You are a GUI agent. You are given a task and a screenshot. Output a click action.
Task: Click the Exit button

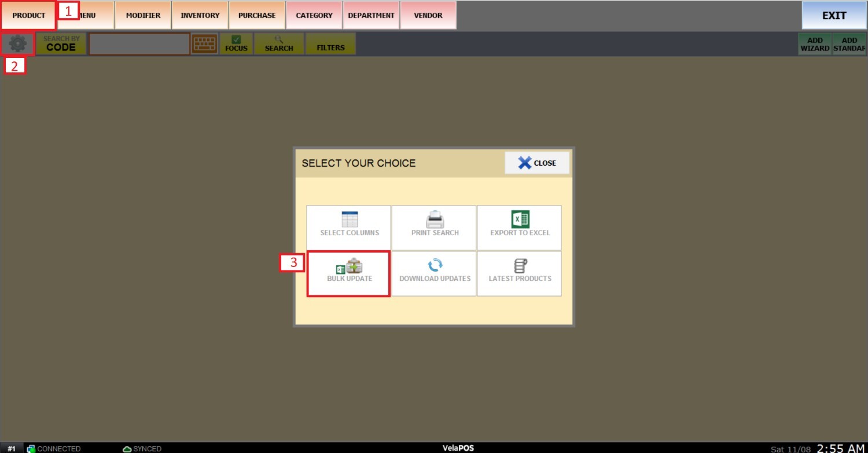pyautogui.click(x=834, y=16)
